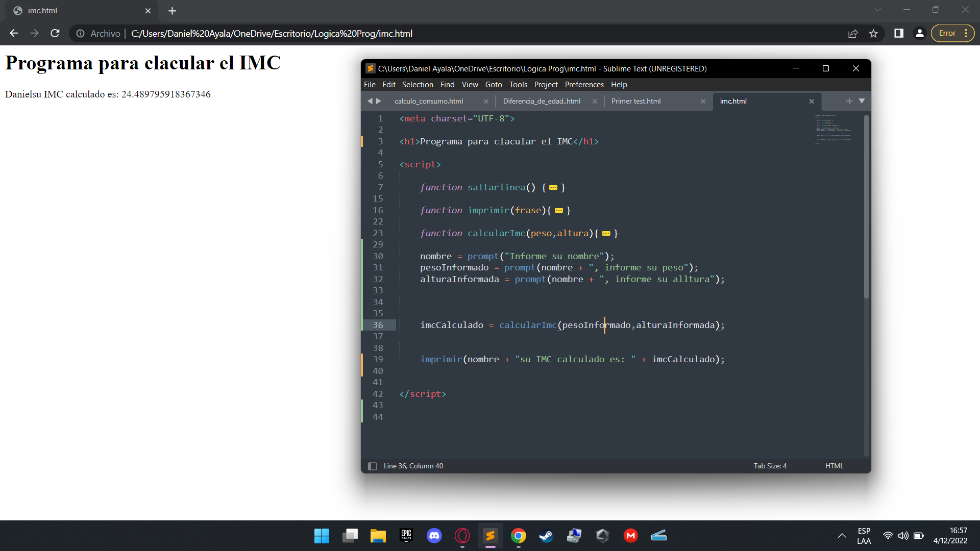Click the share page icon in address bar
Viewport: 980px width, 551px height.
coord(853,34)
